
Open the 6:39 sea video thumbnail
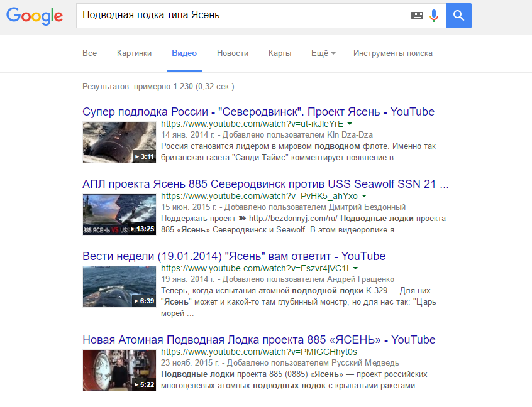click(x=119, y=286)
